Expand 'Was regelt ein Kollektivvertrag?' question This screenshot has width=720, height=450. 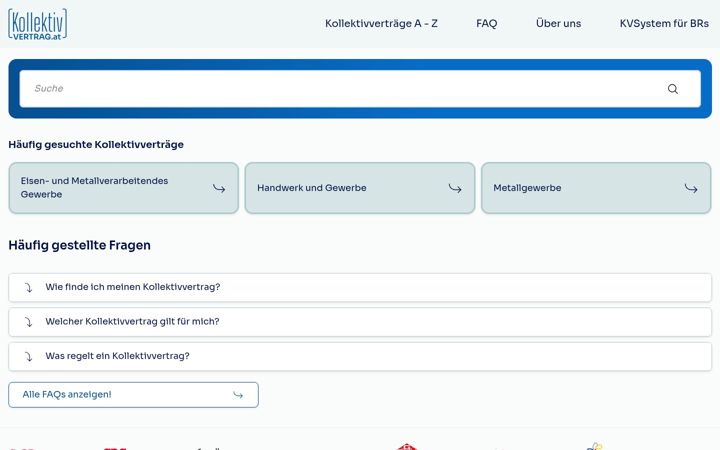pos(360,356)
